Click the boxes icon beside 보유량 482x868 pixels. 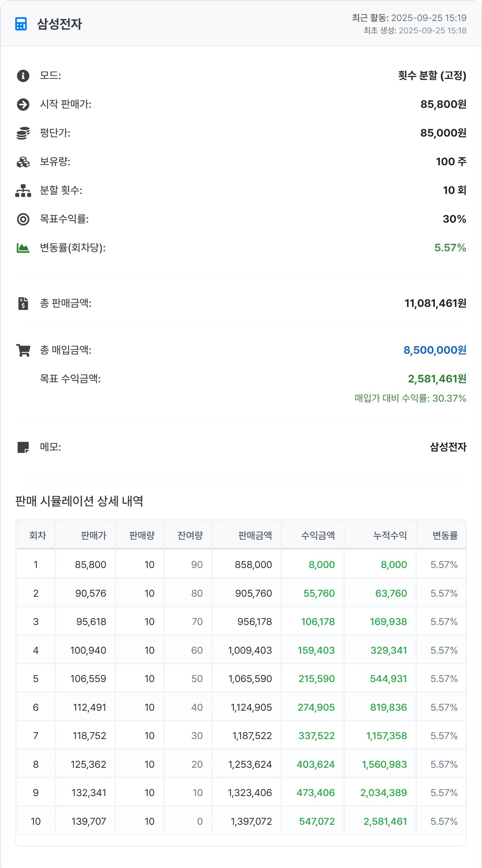pyautogui.click(x=23, y=162)
